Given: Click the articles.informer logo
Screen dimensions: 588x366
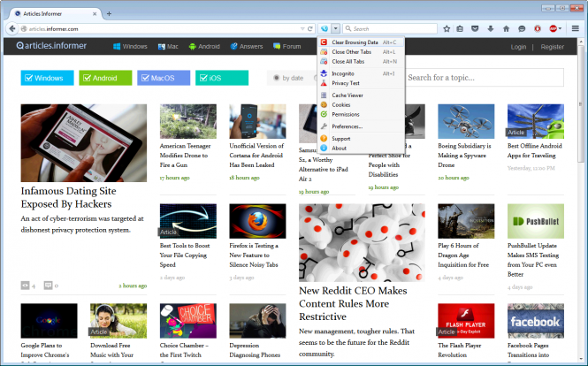Looking at the screenshot, I should [51, 46].
